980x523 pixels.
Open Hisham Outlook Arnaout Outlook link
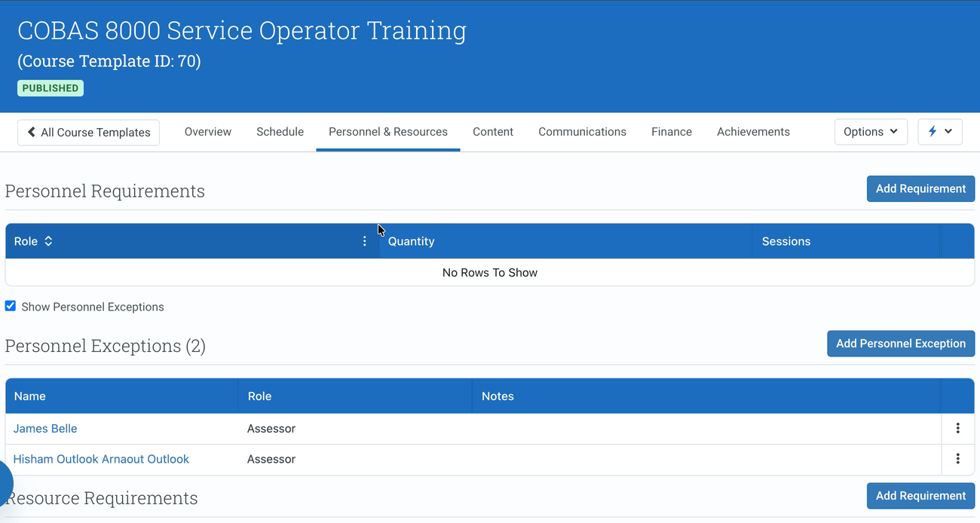tap(101, 459)
